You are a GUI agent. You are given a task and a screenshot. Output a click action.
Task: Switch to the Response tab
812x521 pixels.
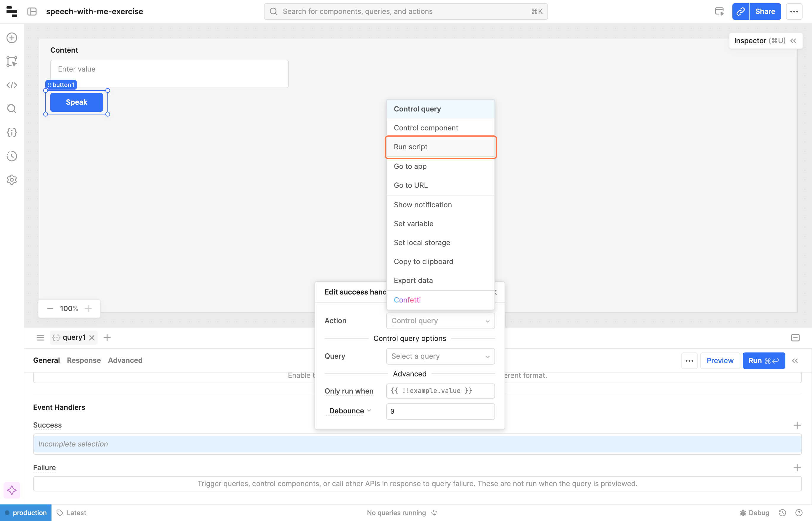(84, 360)
